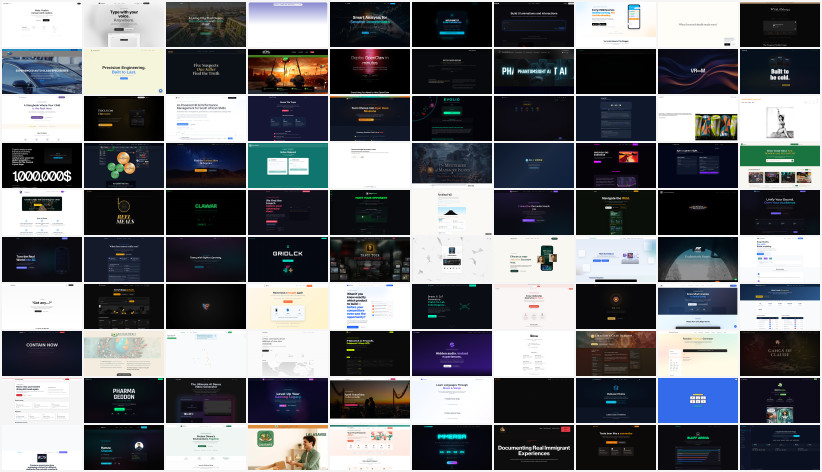The height and width of the screenshot is (472, 822).
Task: Open the 'Unify Your Sound' thumbnail
Action: tap(780, 212)
